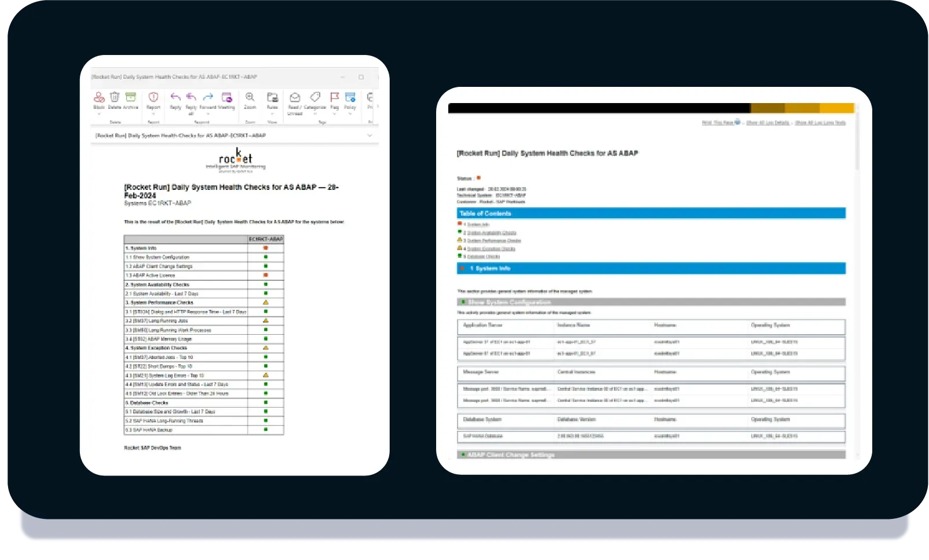
Task: Open '2 System Availability Checks' contents link
Action: coord(492,233)
